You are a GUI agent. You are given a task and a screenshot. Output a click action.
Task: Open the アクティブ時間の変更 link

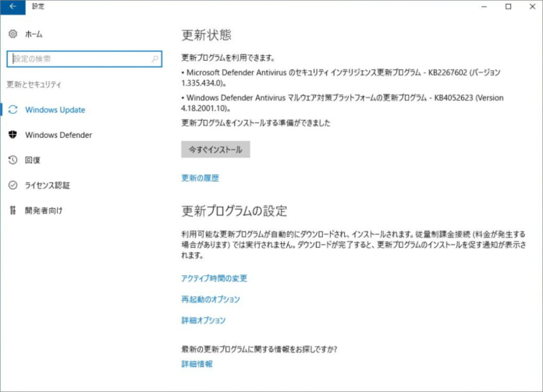pyautogui.click(x=214, y=278)
